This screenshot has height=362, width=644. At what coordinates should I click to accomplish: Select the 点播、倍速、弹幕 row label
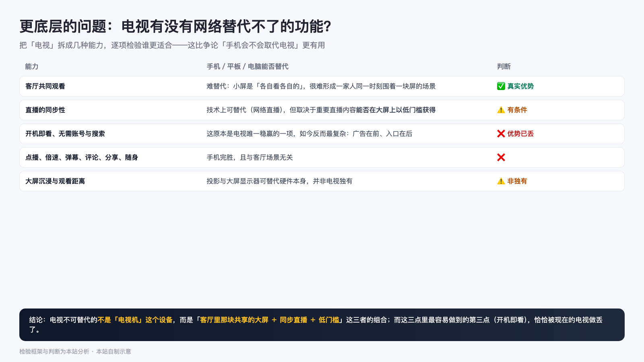coord(82,157)
